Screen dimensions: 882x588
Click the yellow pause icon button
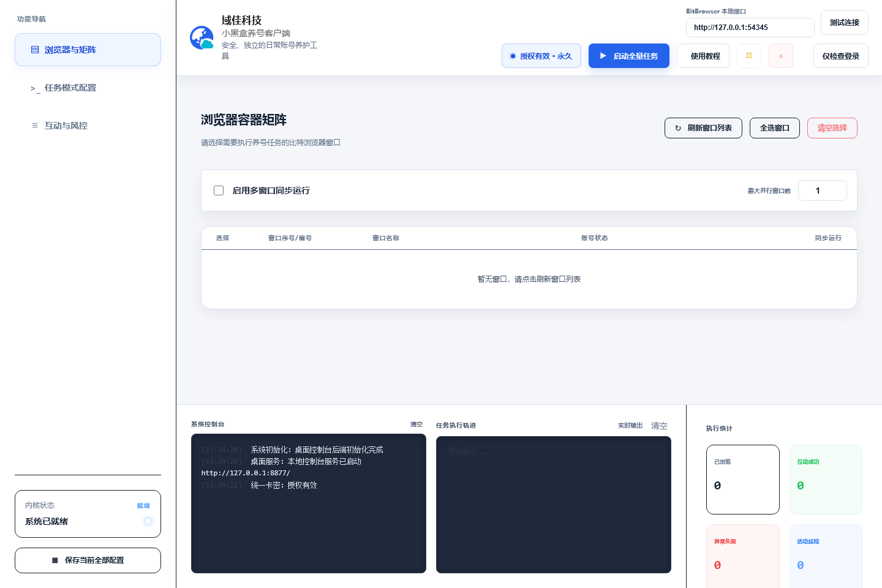coord(748,56)
